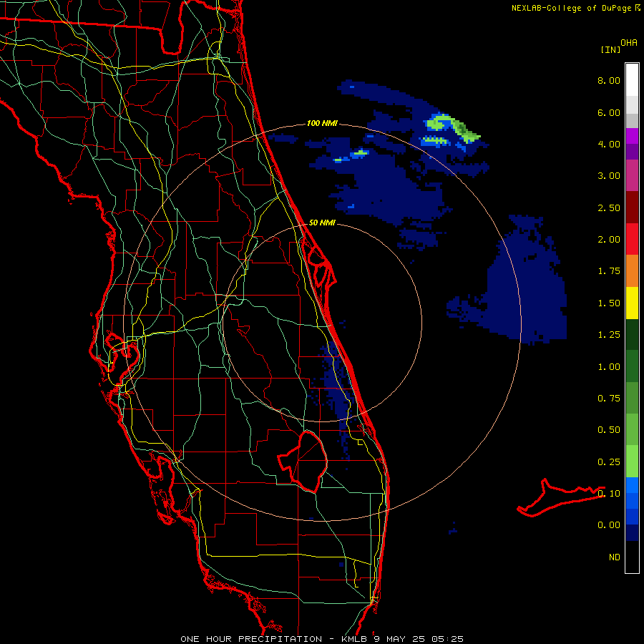Click the 0.25 legend value
The image size is (644, 644).
point(609,462)
